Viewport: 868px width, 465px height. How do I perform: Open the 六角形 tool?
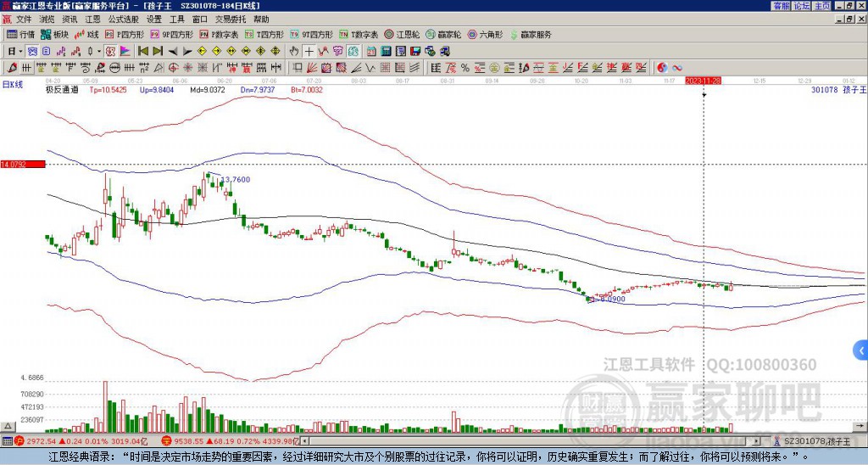click(485, 34)
